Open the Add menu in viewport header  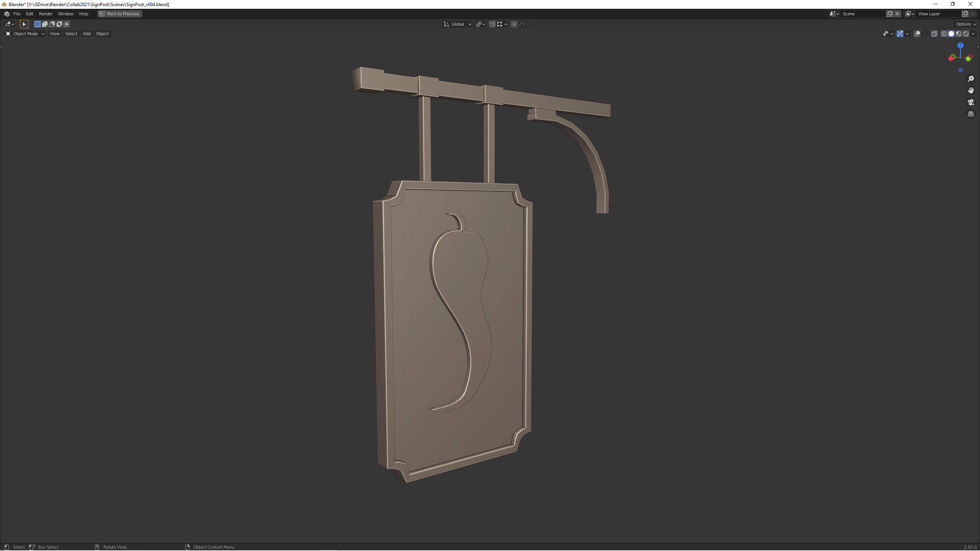pos(87,34)
